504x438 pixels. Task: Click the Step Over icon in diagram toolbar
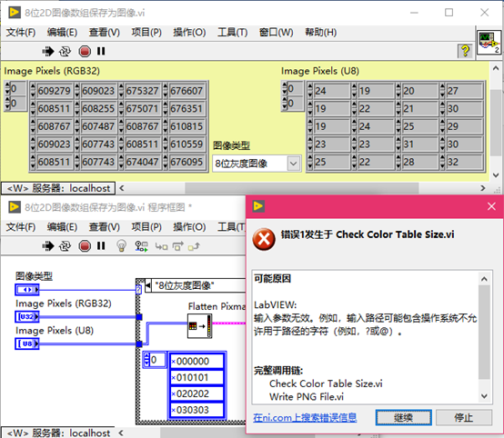click(177, 246)
